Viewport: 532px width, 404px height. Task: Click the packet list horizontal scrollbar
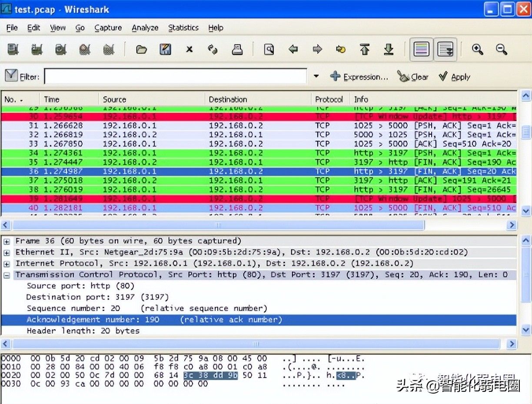pos(217,225)
